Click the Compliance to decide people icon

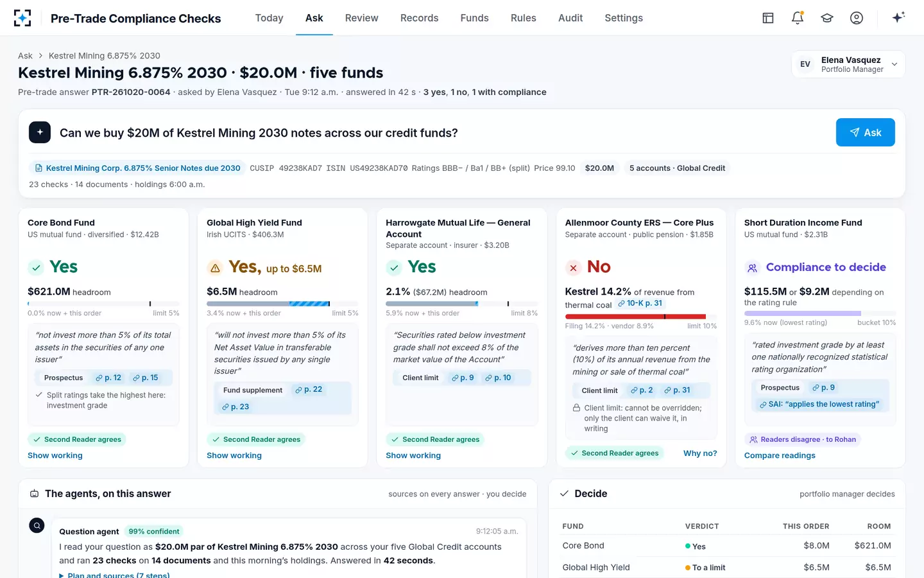[x=752, y=268]
